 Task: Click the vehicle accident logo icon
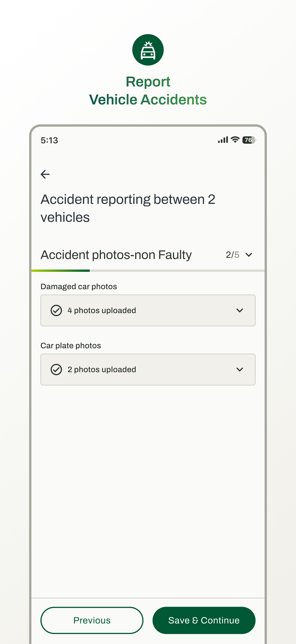click(148, 50)
